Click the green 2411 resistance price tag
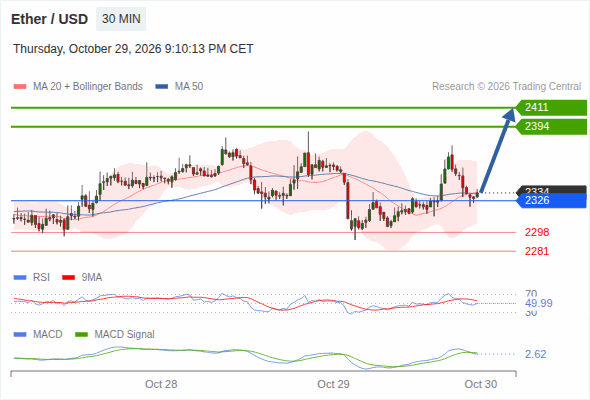Screen dimensions: 590x400 click(x=551, y=108)
